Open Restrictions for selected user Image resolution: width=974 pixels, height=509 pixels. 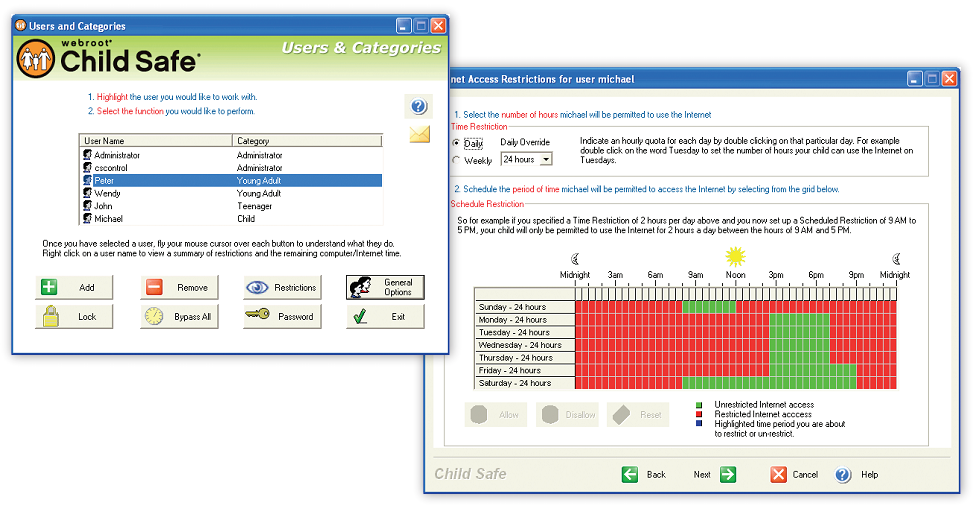pyautogui.click(x=283, y=287)
